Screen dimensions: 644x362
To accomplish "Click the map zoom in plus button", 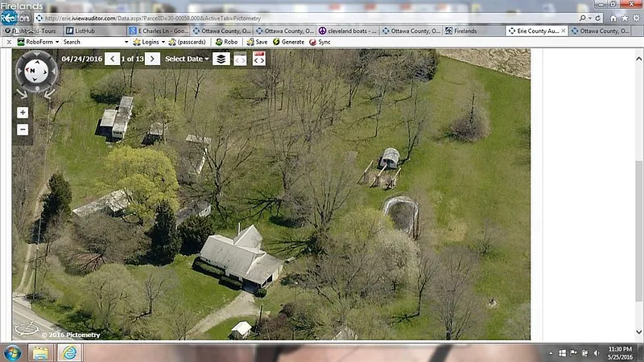I will (23, 113).
